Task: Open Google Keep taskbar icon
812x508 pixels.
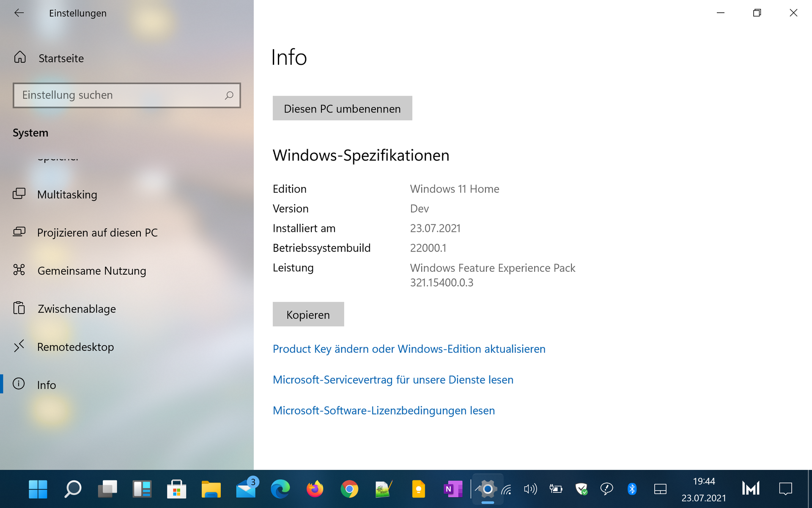Action: click(x=418, y=489)
